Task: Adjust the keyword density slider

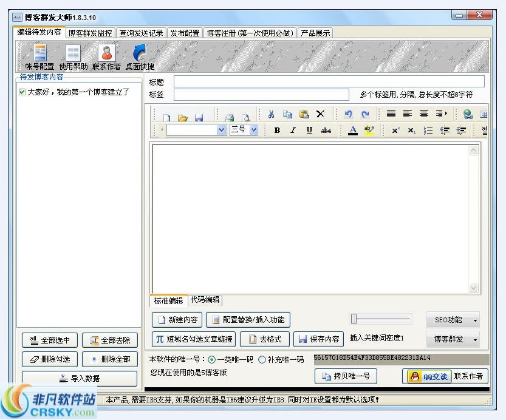Action: (x=352, y=318)
